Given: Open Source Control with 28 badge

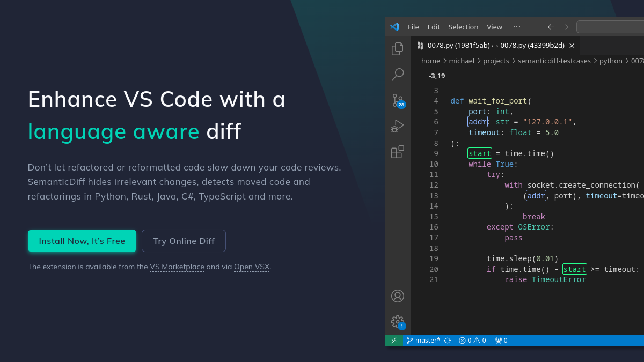Looking at the screenshot, I should 398,100.
